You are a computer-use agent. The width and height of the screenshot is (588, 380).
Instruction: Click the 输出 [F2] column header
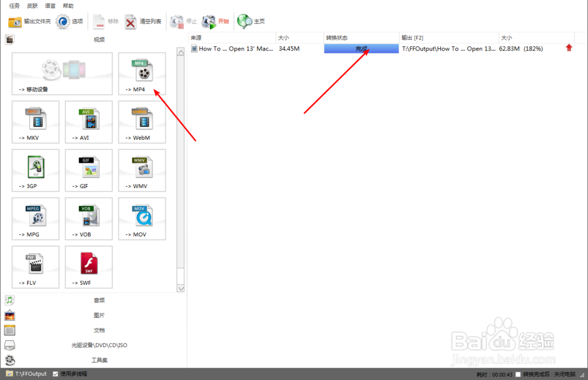tap(449, 38)
